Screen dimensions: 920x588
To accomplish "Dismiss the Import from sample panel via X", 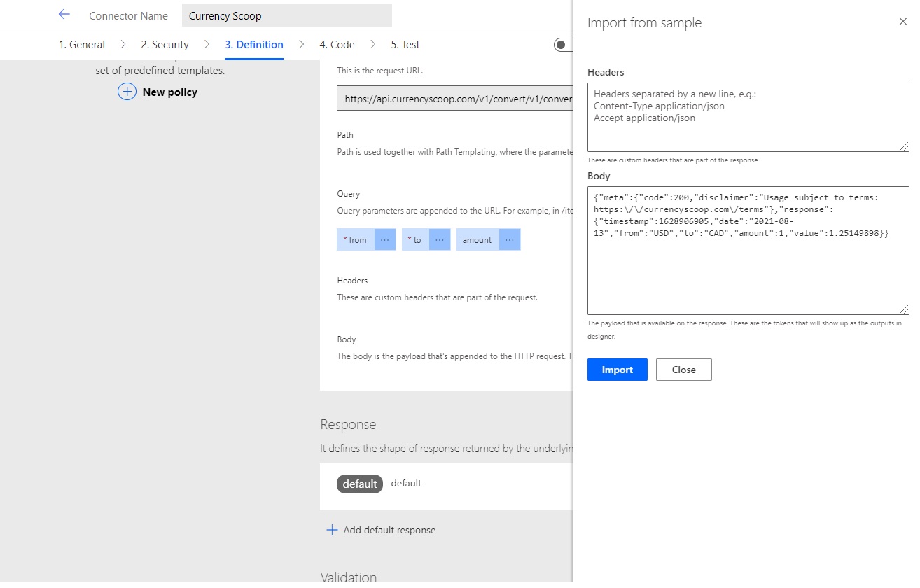I will tap(902, 22).
